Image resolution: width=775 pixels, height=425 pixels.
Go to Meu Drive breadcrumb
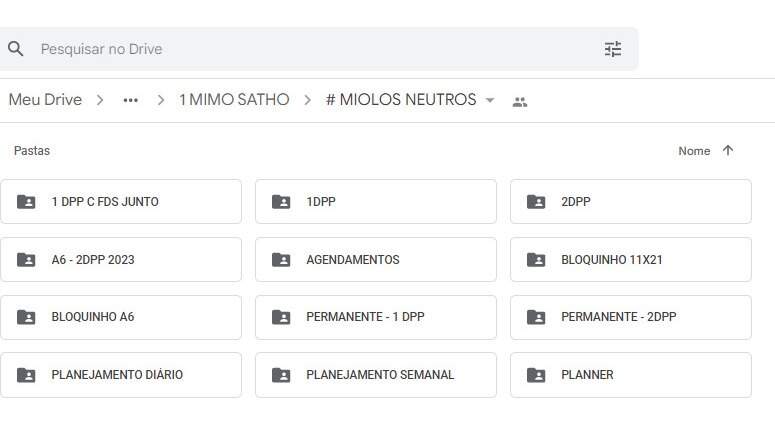45,100
